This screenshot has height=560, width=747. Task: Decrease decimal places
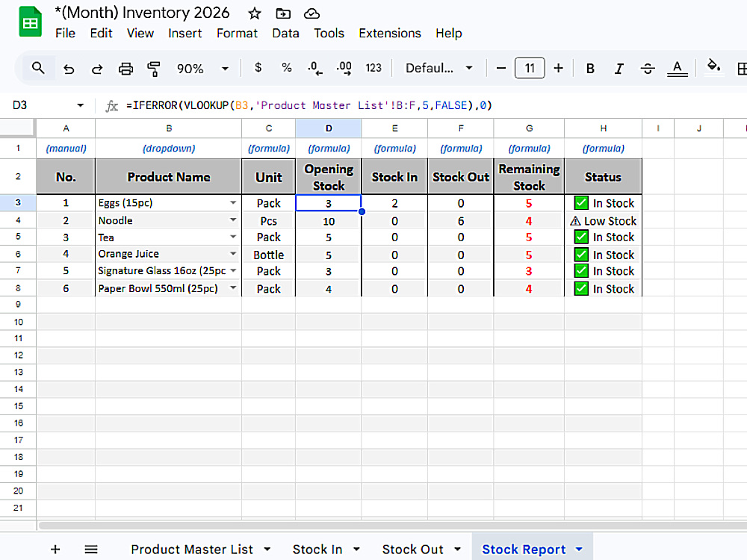click(314, 68)
